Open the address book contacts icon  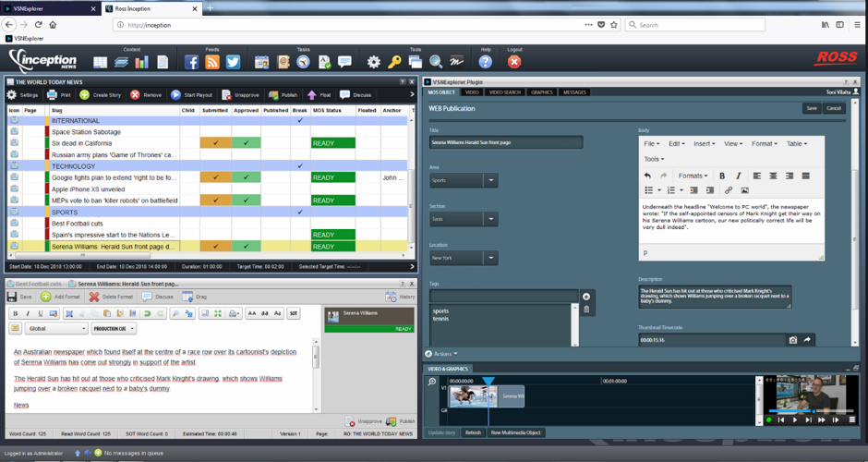pos(283,62)
